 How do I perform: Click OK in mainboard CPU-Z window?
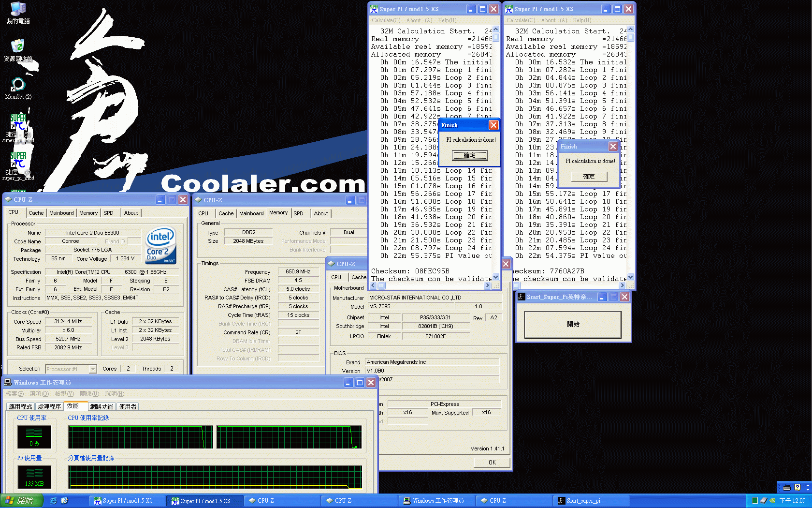coord(492,463)
